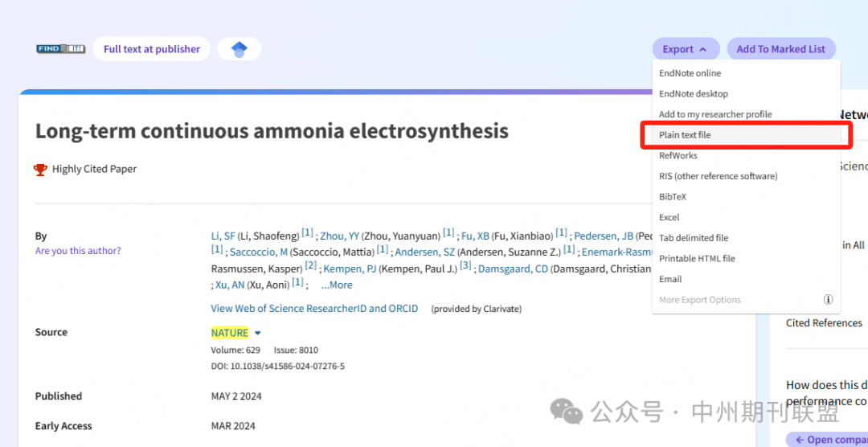Choose EndNote online from export menu

coord(690,73)
